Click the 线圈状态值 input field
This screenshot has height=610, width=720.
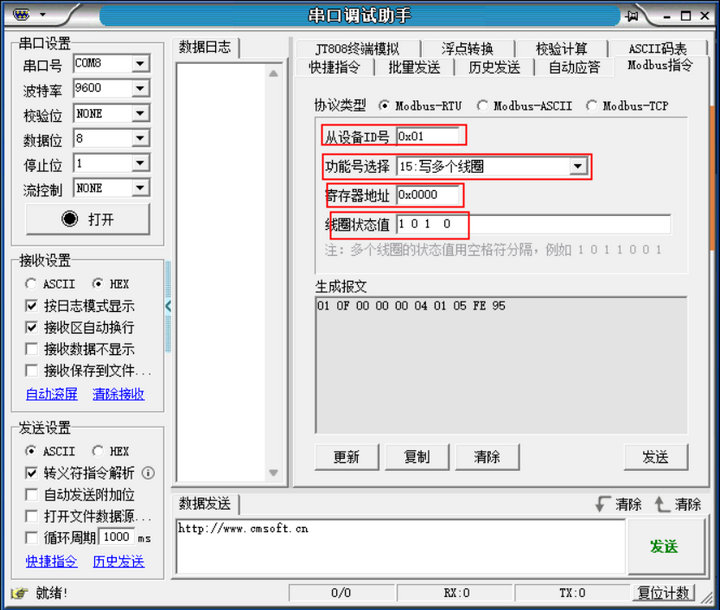pyautogui.click(x=534, y=224)
